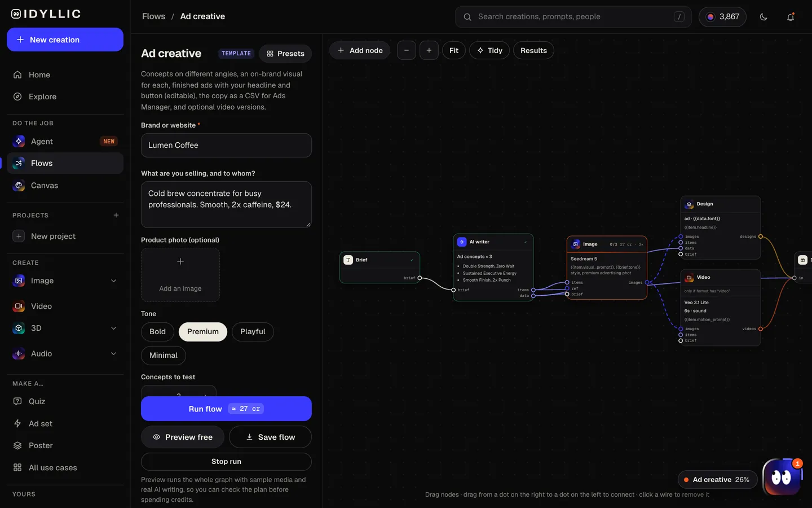Screen dimensions: 812x508
Task: Open the Explore page
Action: (65, 97)
